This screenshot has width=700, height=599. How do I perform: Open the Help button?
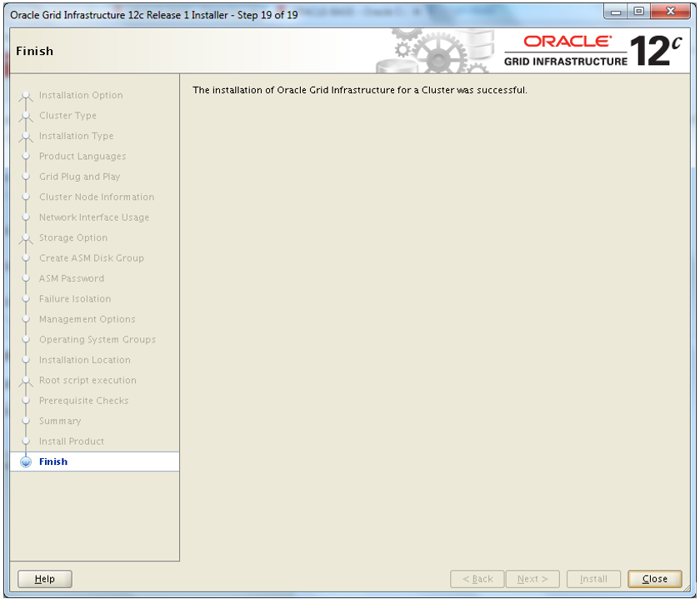tap(45, 579)
